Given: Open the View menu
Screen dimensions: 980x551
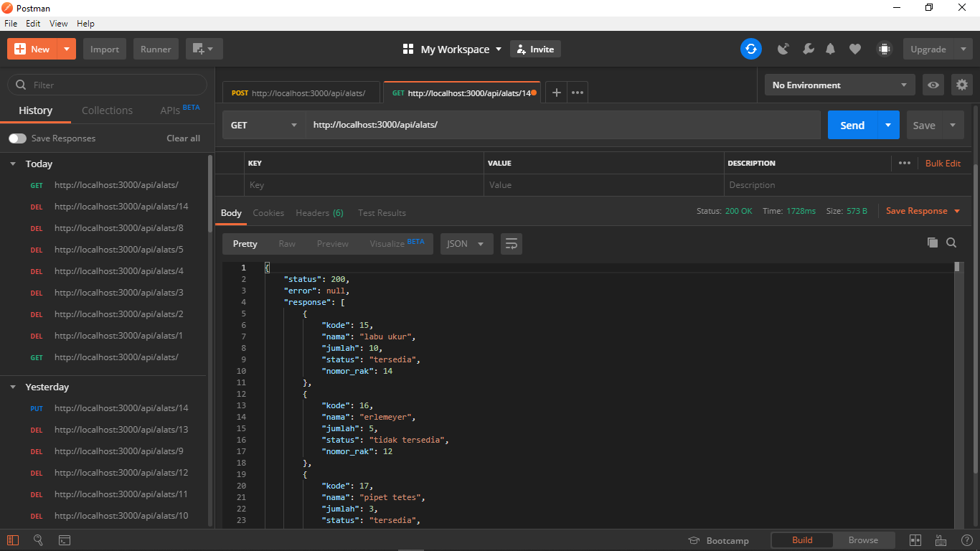Looking at the screenshot, I should coord(58,23).
